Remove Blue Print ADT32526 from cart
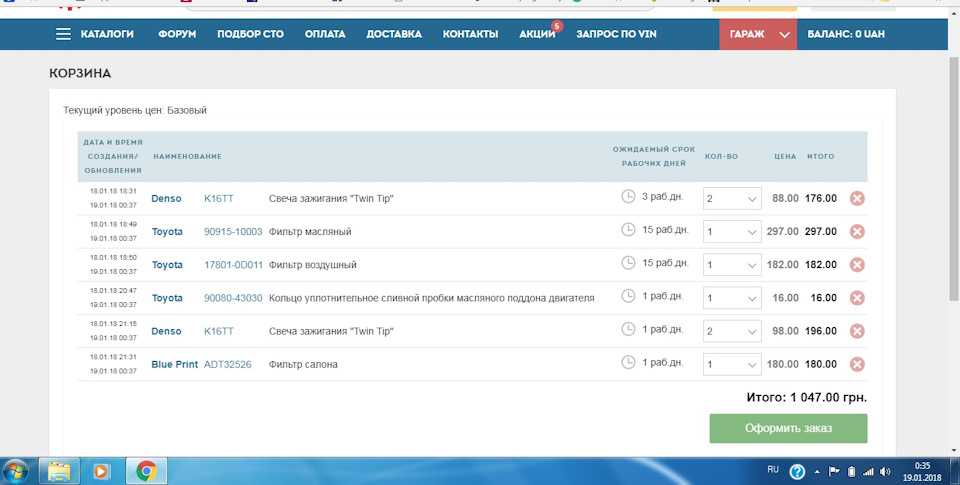The image size is (960, 485). pos(857,364)
